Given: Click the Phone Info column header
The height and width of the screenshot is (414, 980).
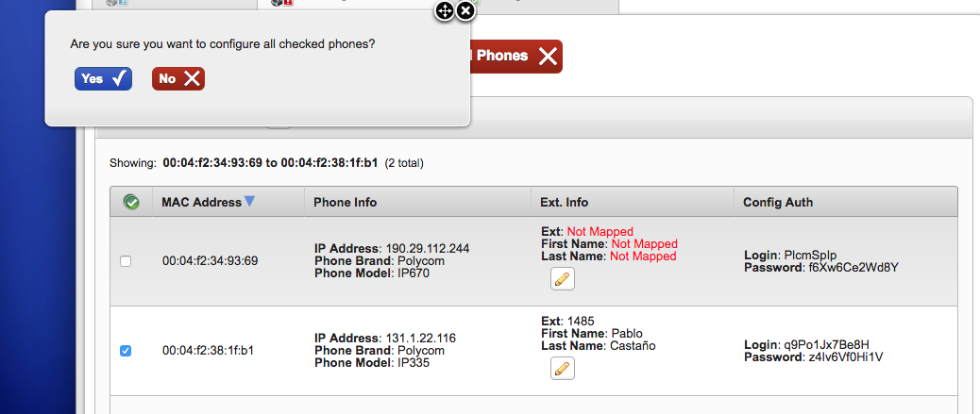Looking at the screenshot, I should [346, 202].
